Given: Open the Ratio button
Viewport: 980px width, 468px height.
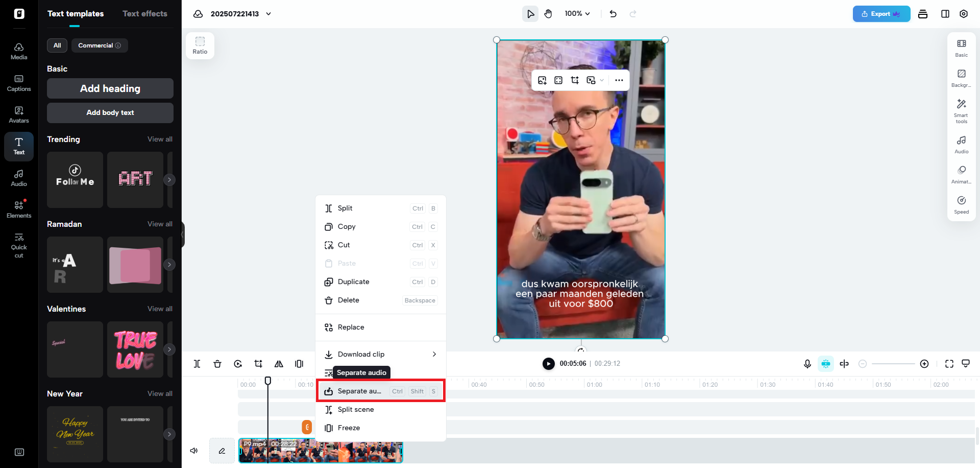Looking at the screenshot, I should 200,45.
